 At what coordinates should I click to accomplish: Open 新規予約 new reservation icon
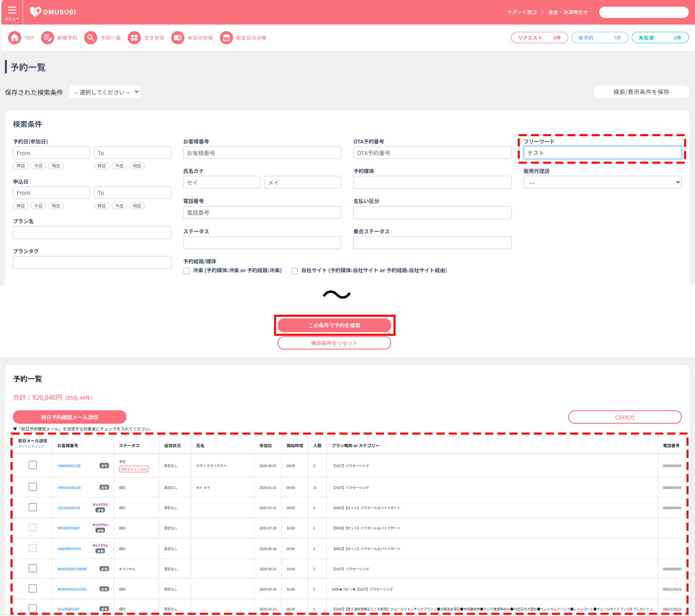point(47,38)
